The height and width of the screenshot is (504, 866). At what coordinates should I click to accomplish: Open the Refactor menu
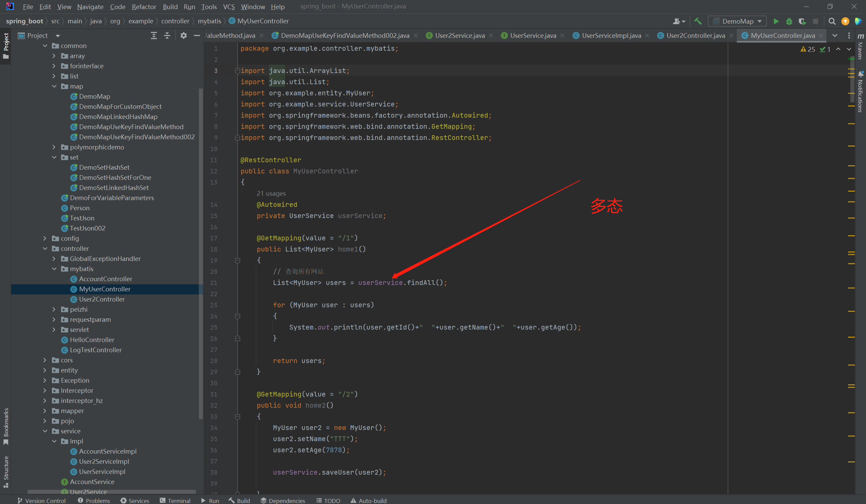click(144, 6)
